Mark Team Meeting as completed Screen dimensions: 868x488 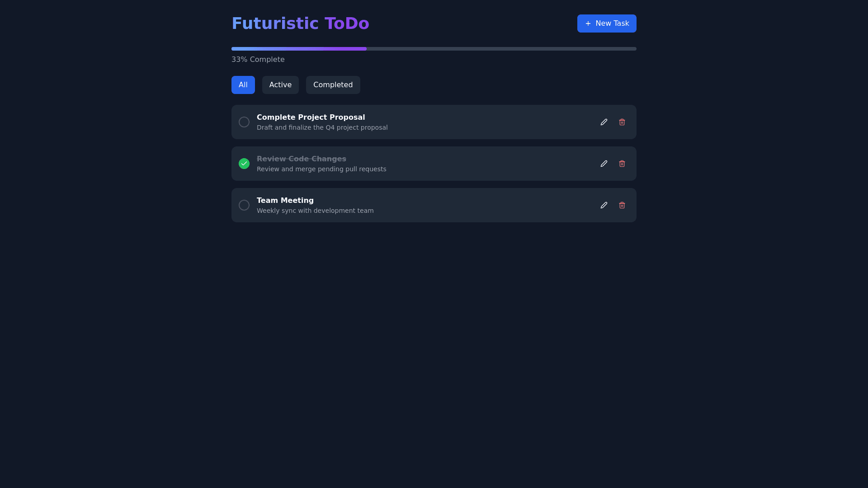(244, 205)
